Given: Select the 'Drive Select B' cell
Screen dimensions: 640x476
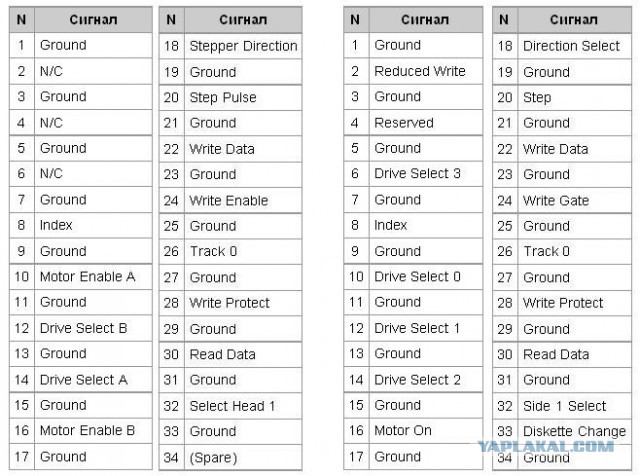Looking at the screenshot, I should coord(84,328).
